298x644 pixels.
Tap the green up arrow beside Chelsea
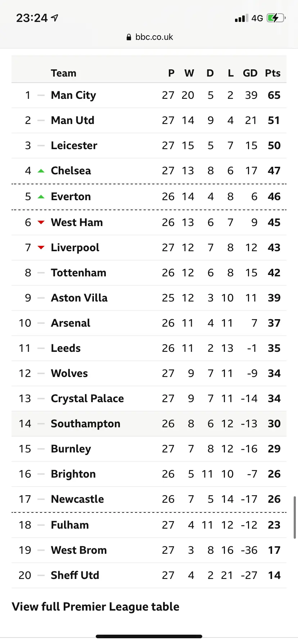coord(41,171)
